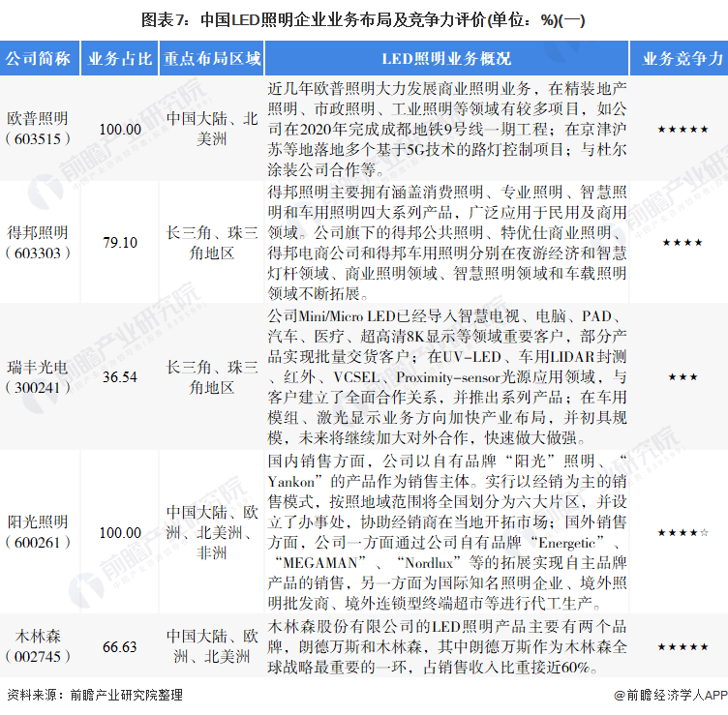Select the LED照明业务概况 column header
The image size is (728, 715).
(x=446, y=58)
